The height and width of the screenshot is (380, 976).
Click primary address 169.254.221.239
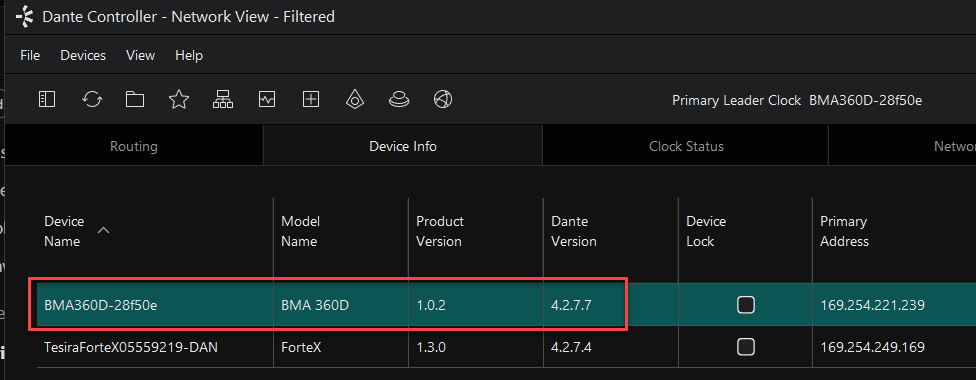click(872, 305)
